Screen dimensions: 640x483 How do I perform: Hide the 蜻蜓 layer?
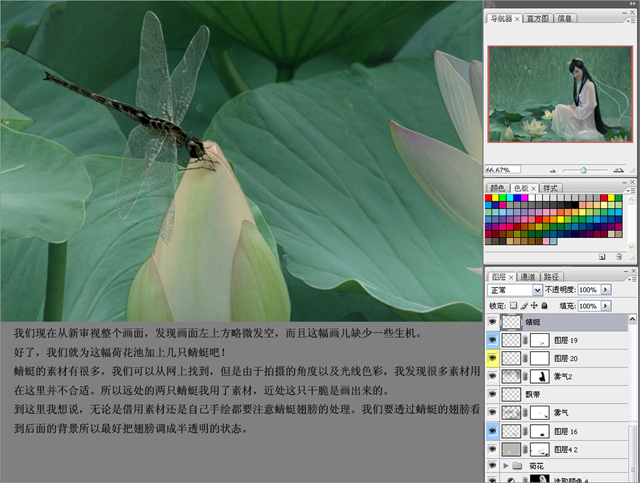[x=493, y=322]
